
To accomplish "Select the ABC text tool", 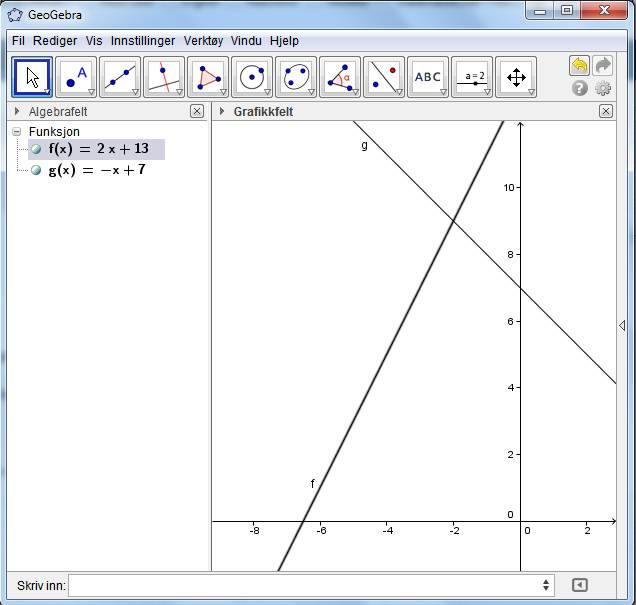I will [428, 77].
